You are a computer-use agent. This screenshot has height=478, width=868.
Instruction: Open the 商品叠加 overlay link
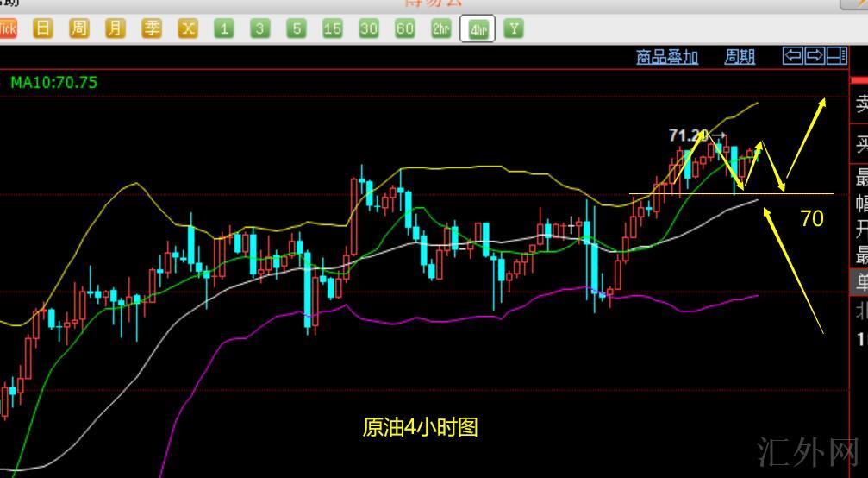pos(667,57)
